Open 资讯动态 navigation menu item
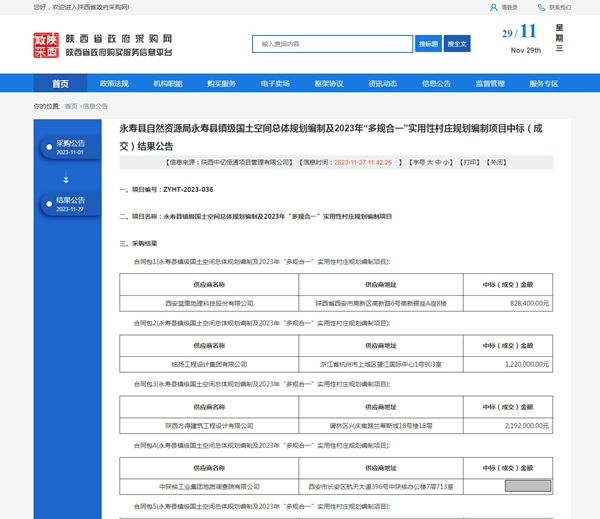 tap(382, 83)
